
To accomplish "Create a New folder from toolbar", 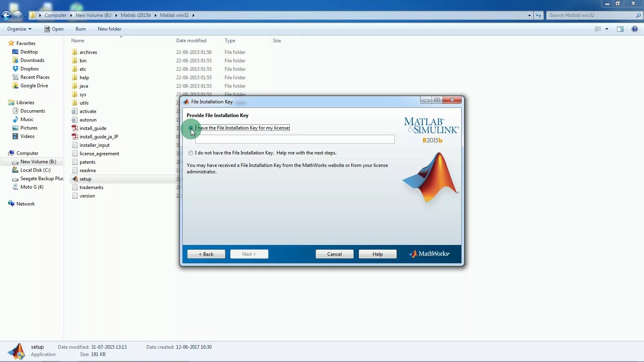I will tap(109, 29).
